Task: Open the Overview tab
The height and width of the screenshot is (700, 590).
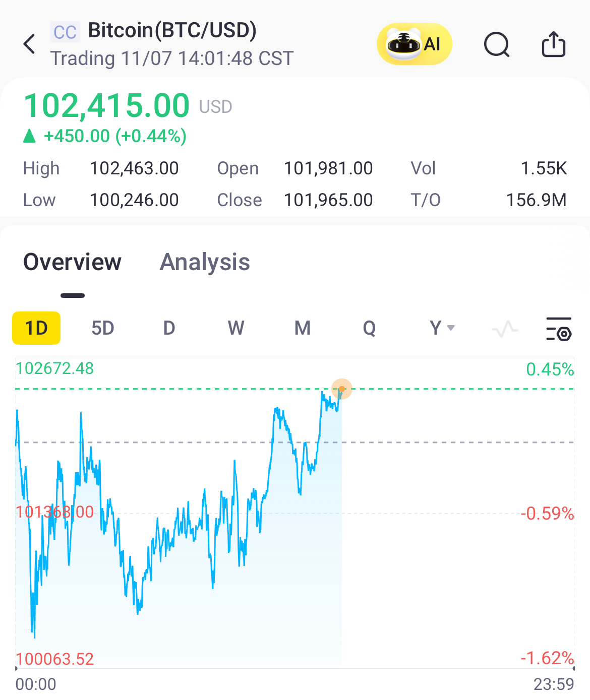Action: [x=73, y=263]
